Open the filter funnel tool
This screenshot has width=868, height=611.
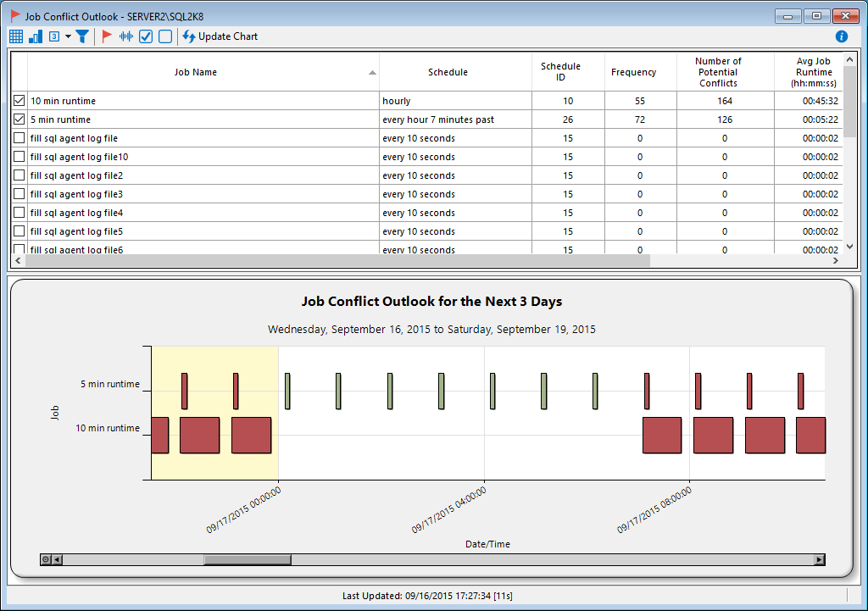(x=82, y=36)
